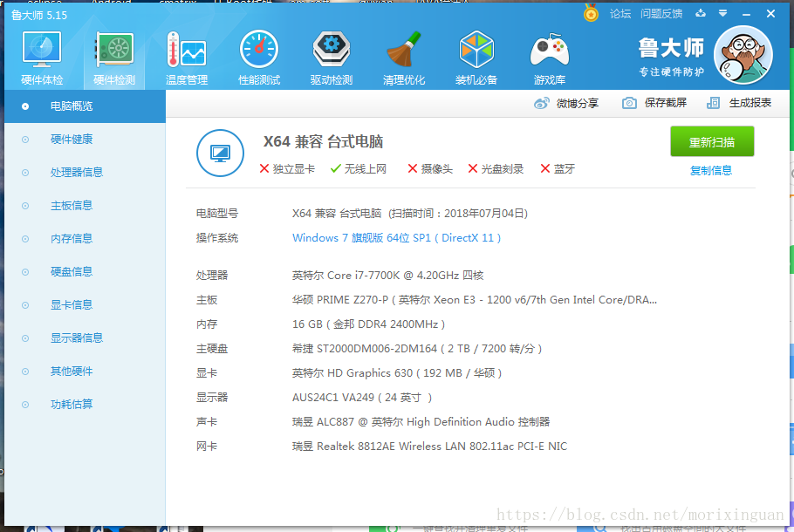Click the green 重新扫描 rescan button

tap(712, 142)
